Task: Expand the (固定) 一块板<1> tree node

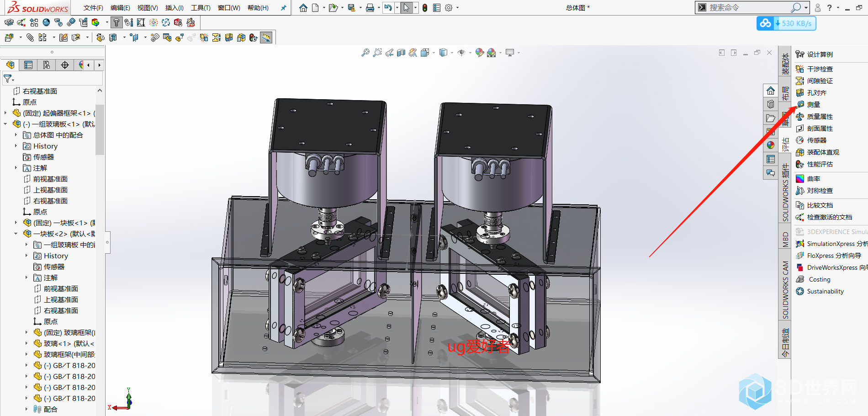Action: 16,223
